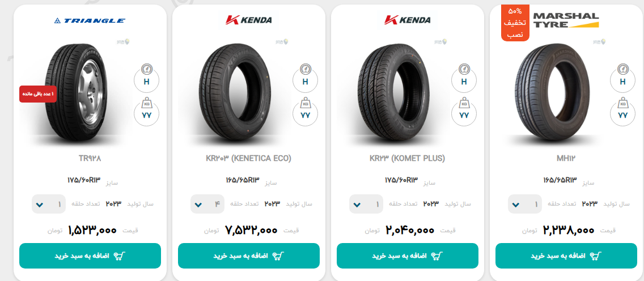The height and width of the screenshot is (281, 644).
Task: Click the load index 77 badge on the Marshal MH12 card
Action: point(622,111)
